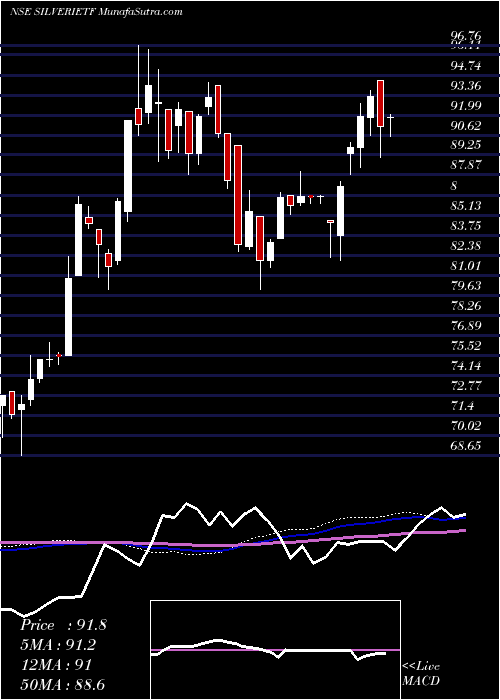Screen dimensions: 500x700
Task: Click the 72.77 price axis label
Action: pos(466,386)
